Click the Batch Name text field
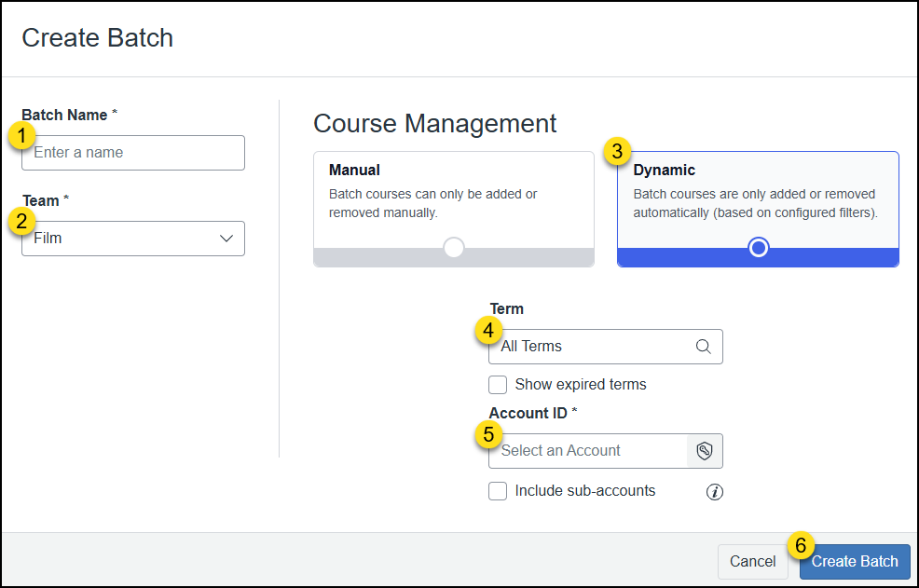This screenshot has width=919, height=588. coord(133,153)
